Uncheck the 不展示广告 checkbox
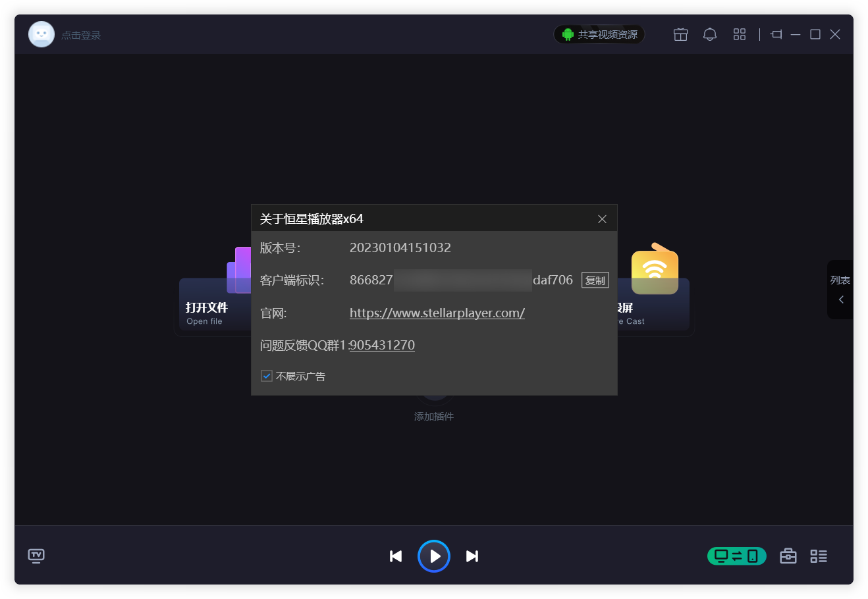The image size is (868, 599). click(267, 377)
